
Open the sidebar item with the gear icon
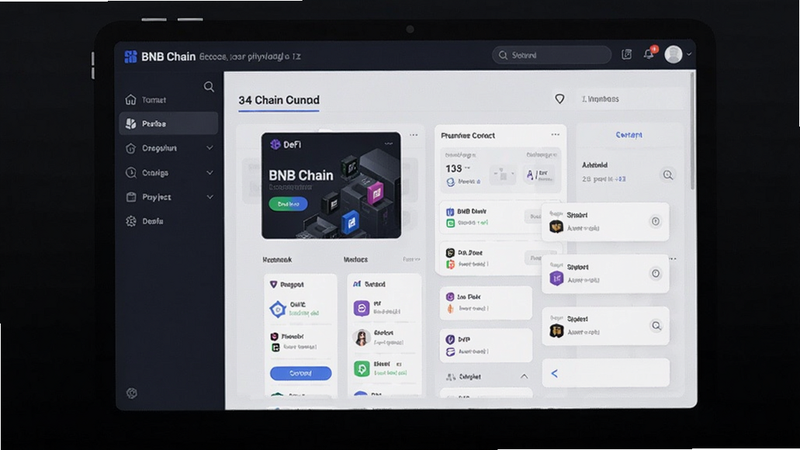(168, 221)
